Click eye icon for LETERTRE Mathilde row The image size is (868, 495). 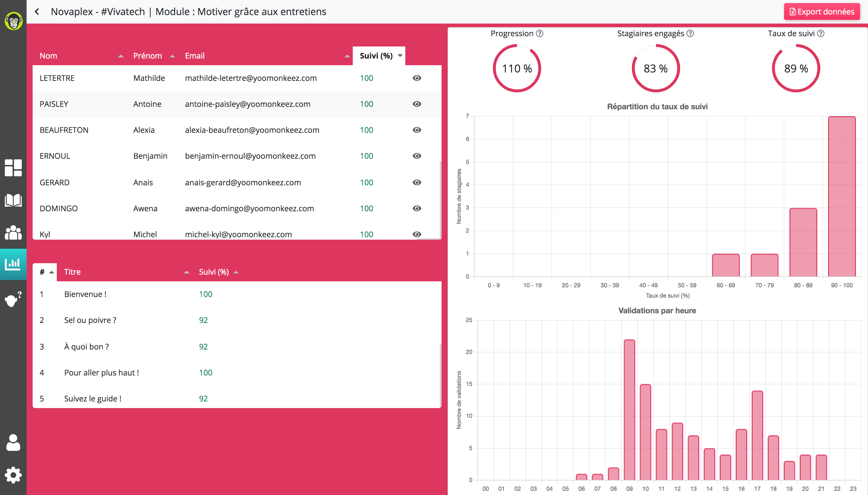point(417,78)
